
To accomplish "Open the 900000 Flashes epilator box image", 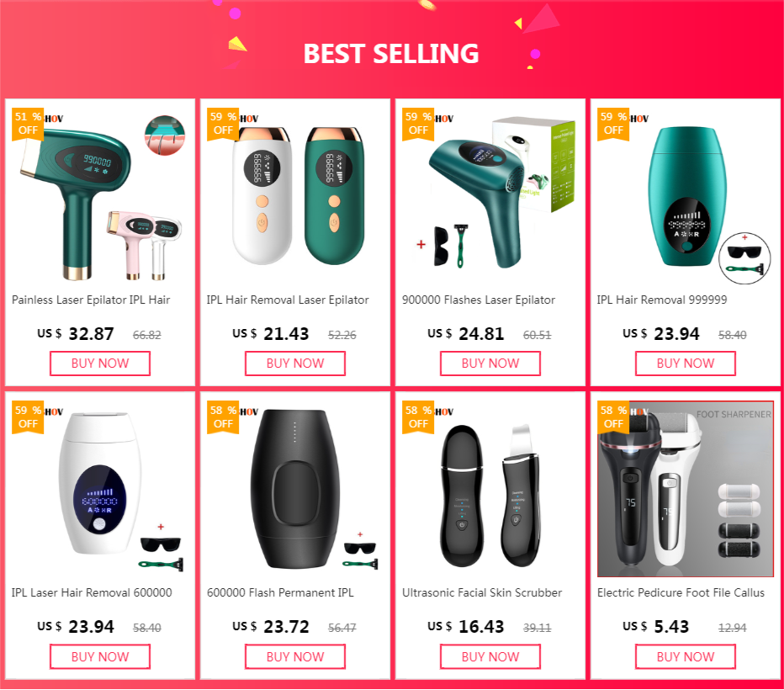I will [490, 196].
